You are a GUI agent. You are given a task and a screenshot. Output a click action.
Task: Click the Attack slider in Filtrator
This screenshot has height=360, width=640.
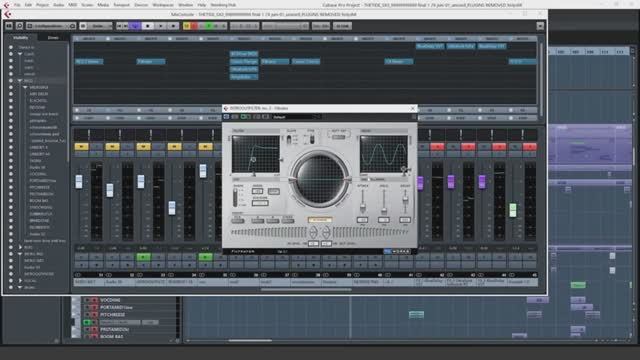(x=362, y=202)
